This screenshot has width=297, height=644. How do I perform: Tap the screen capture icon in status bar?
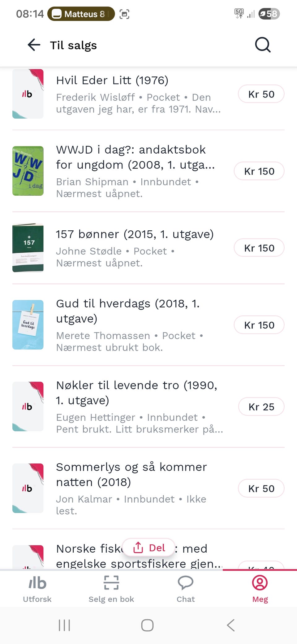pyautogui.click(x=124, y=14)
